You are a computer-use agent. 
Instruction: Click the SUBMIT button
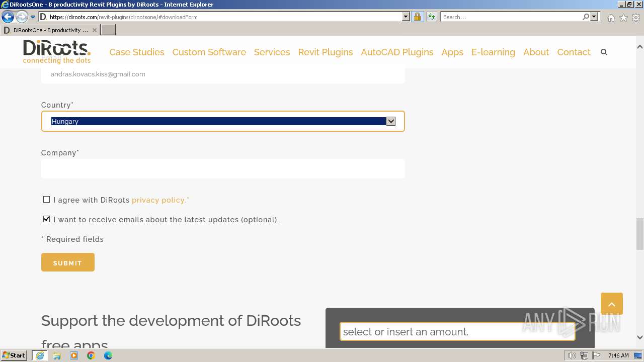tap(68, 262)
